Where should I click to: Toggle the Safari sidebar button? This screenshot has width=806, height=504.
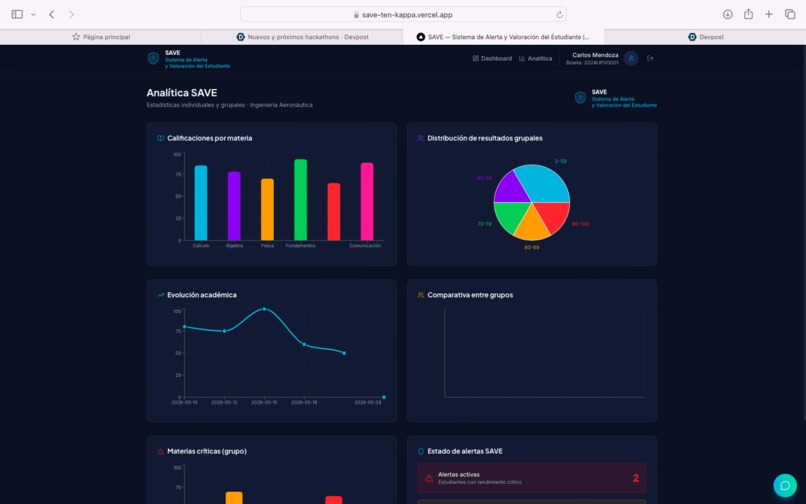17,14
